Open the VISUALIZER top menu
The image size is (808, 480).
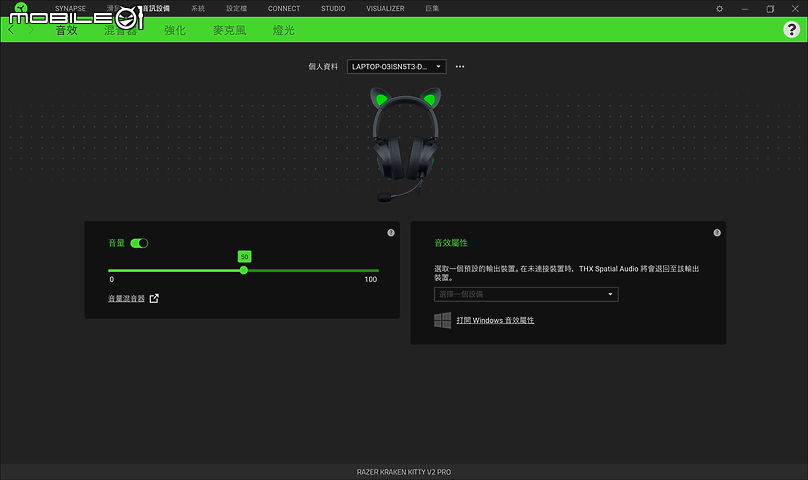tap(385, 8)
